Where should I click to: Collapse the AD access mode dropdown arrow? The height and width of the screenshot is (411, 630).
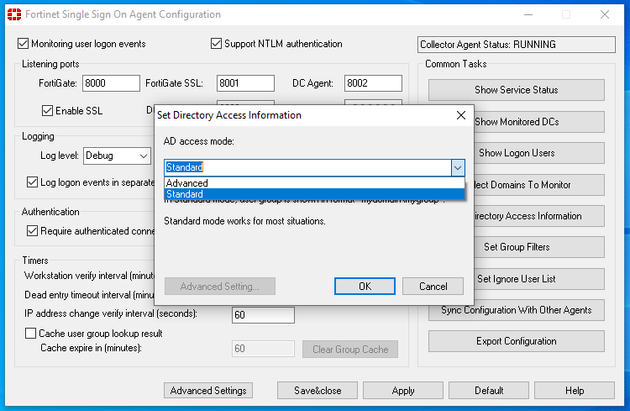coord(458,168)
